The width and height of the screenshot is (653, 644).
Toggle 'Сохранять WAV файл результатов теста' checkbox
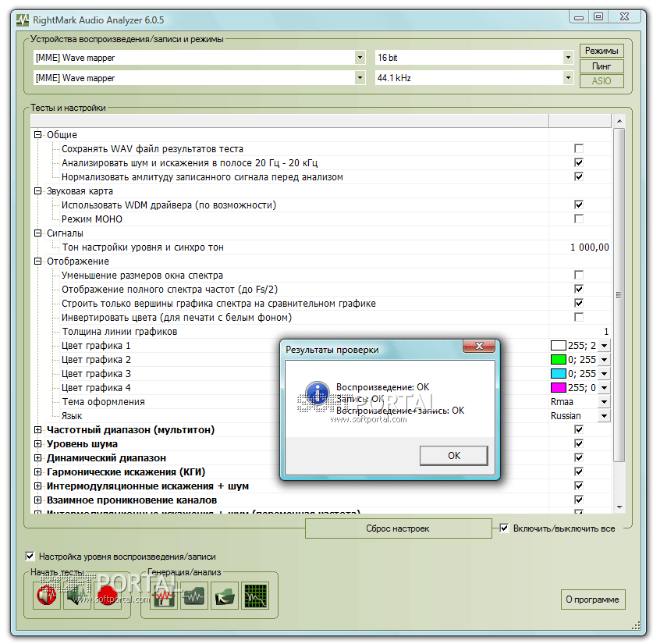point(579,148)
